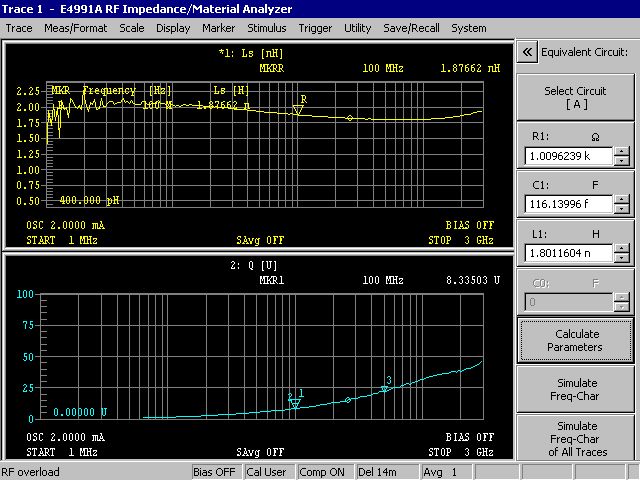Increase C1 value with up arrow
This screenshot has height=480, width=640.
pos(621,200)
